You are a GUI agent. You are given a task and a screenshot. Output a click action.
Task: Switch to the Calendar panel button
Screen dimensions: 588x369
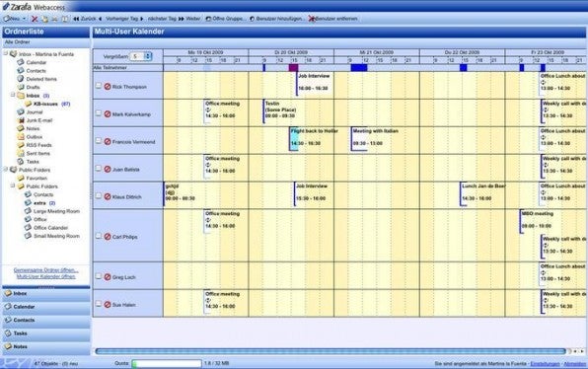click(46, 307)
